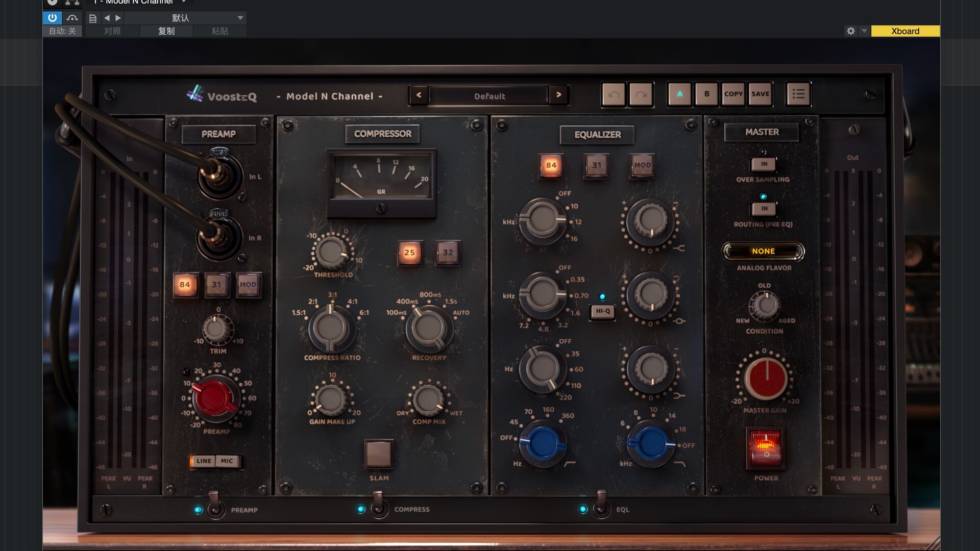
Task: Select equalizer model 84
Action: (x=551, y=165)
